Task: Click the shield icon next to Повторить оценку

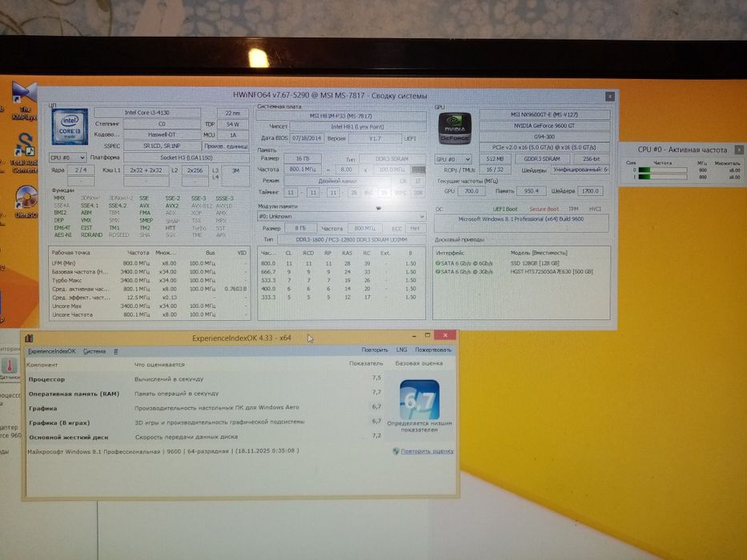Action: coord(396,450)
